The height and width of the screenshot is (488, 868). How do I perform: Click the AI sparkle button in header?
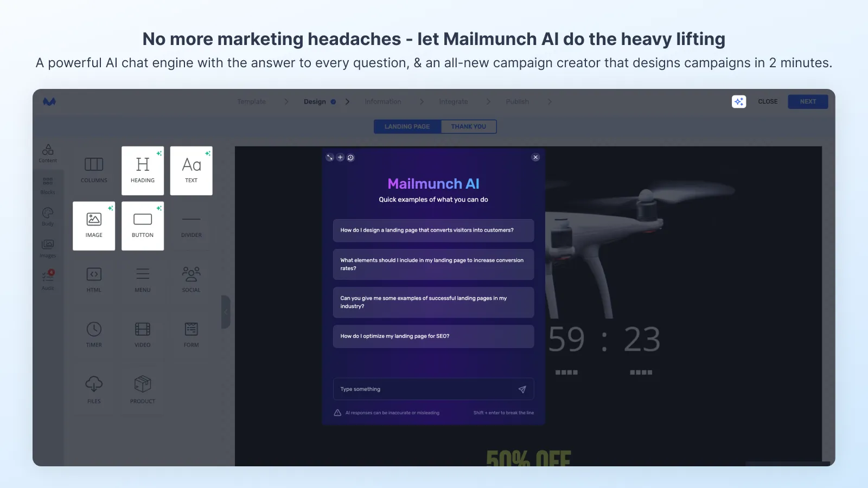tap(739, 101)
